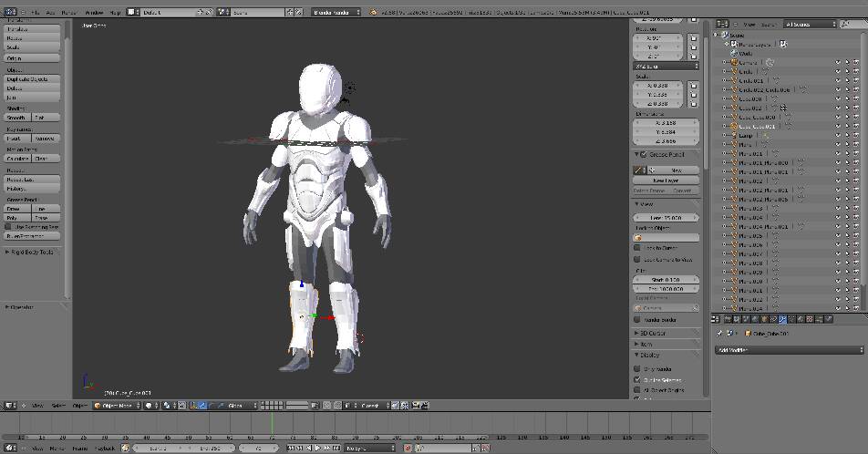This screenshot has width=868, height=454.
Task: Open outliner editor type icon
Action: tap(722, 24)
